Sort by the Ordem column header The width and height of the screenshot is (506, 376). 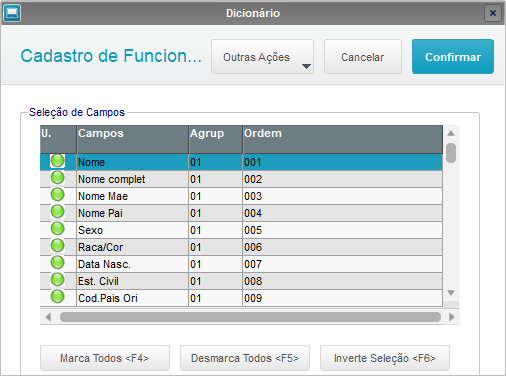[342, 139]
